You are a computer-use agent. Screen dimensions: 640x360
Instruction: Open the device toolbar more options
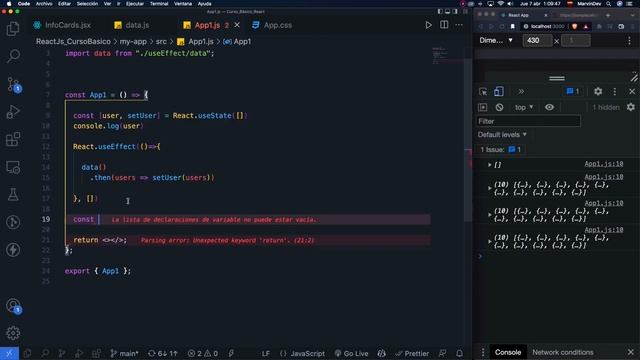(629, 40)
